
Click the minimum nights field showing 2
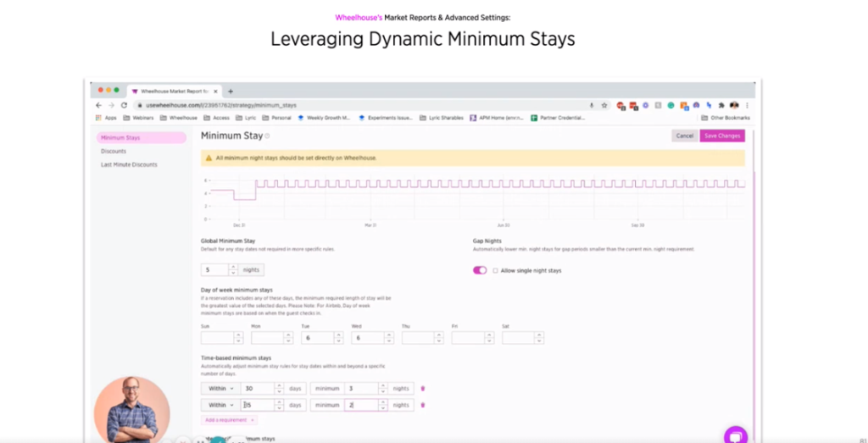point(361,406)
